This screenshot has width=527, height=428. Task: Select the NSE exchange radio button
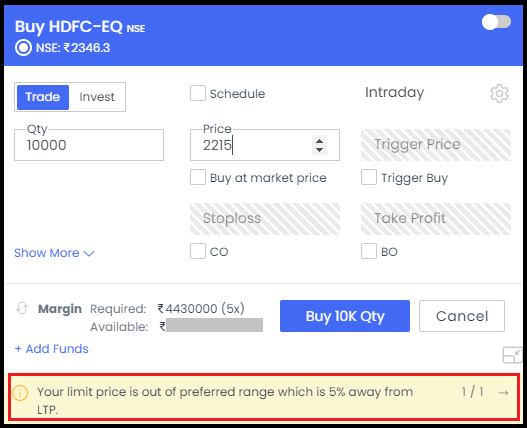click(x=23, y=48)
